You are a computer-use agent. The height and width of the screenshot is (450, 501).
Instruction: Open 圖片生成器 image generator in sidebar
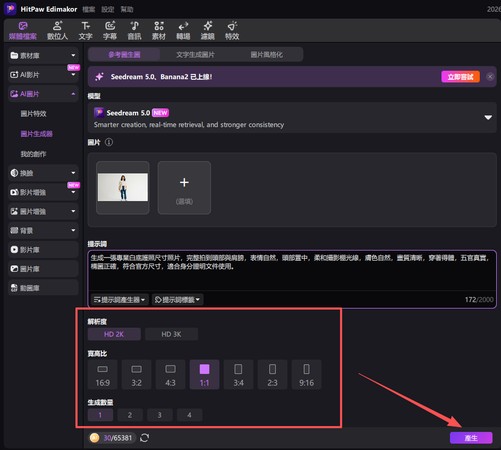[37, 134]
